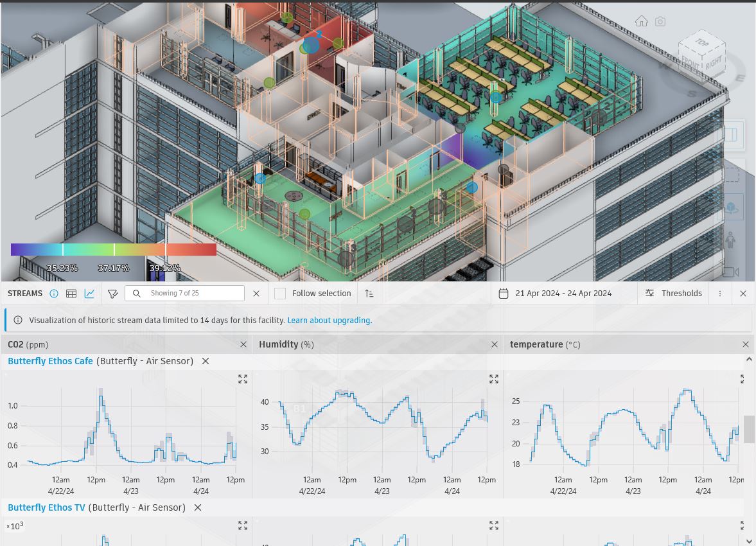Click the streams info icon
Screen dimensions: 756x546
pos(54,294)
